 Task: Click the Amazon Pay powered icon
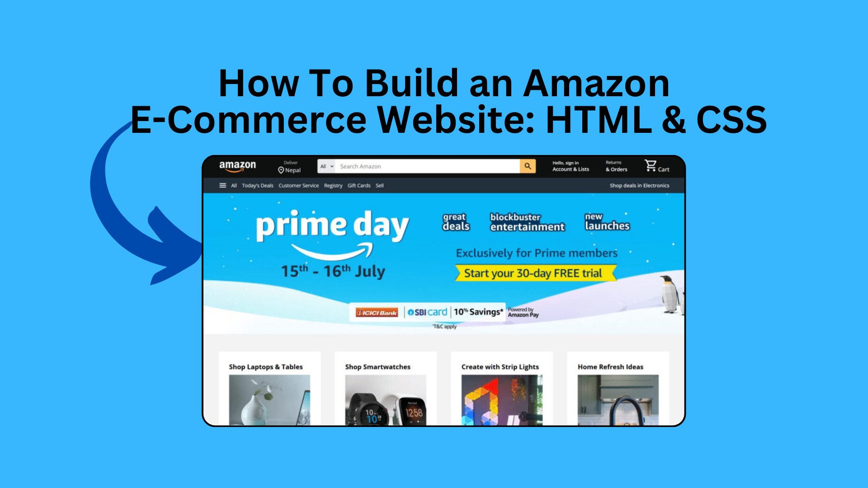pos(523,310)
